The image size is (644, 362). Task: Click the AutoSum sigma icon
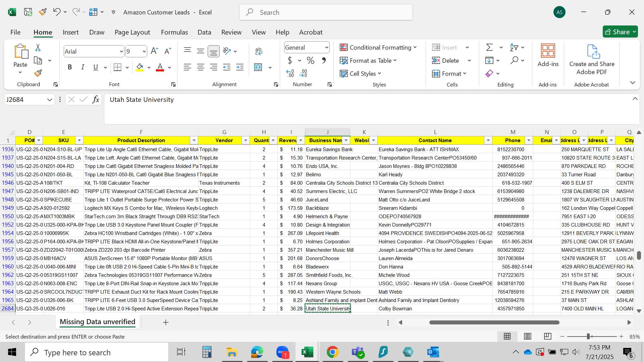click(489, 47)
